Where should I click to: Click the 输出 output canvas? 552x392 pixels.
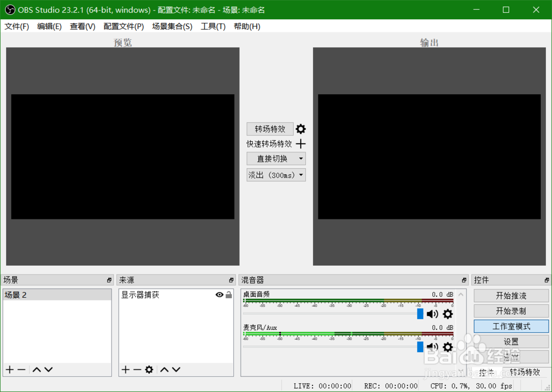coord(429,157)
